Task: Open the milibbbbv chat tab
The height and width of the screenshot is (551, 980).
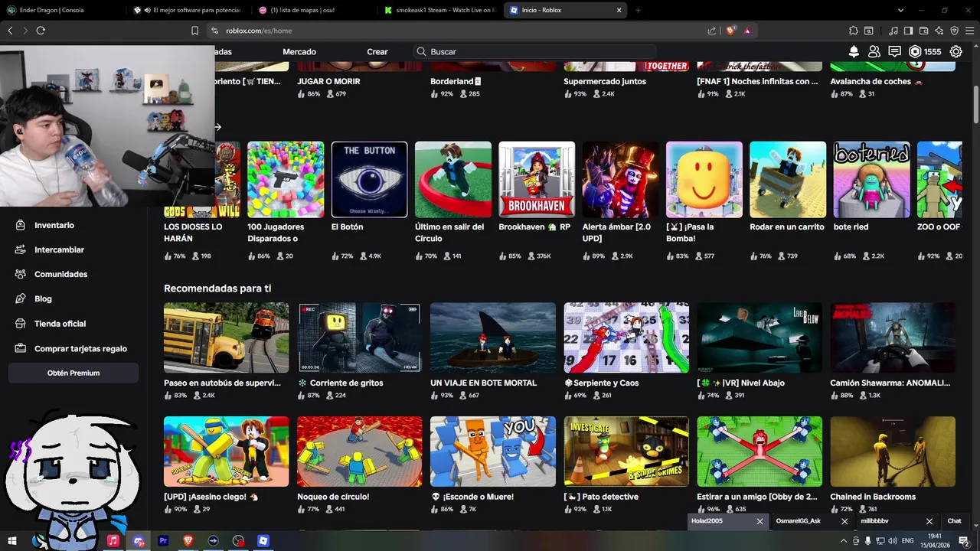Action: (x=874, y=521)
